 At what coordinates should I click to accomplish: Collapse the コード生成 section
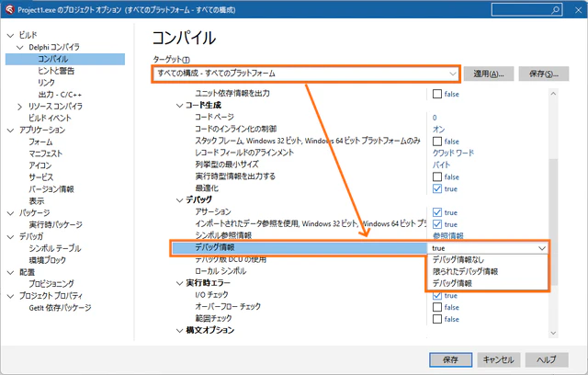coord(180,106)
